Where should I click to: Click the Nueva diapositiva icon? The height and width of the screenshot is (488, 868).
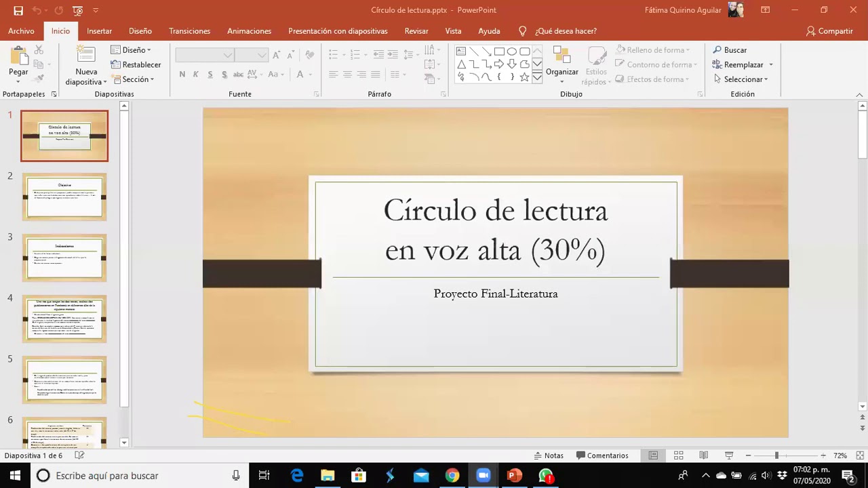tap(85, 55)
